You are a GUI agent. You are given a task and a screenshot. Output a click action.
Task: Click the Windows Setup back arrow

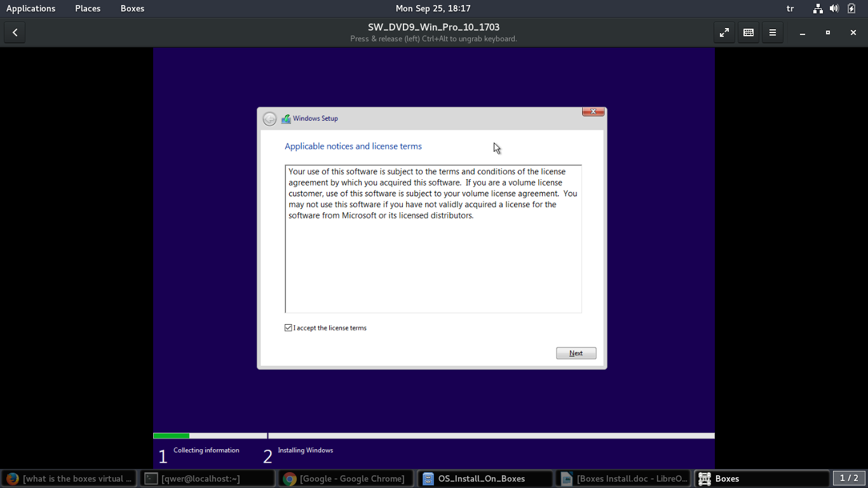point(269,119)
